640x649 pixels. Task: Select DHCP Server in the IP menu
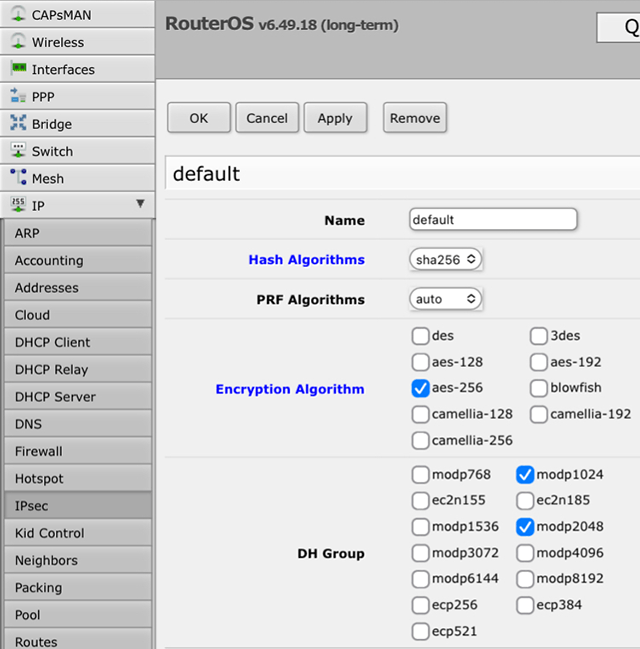[55, 396]
